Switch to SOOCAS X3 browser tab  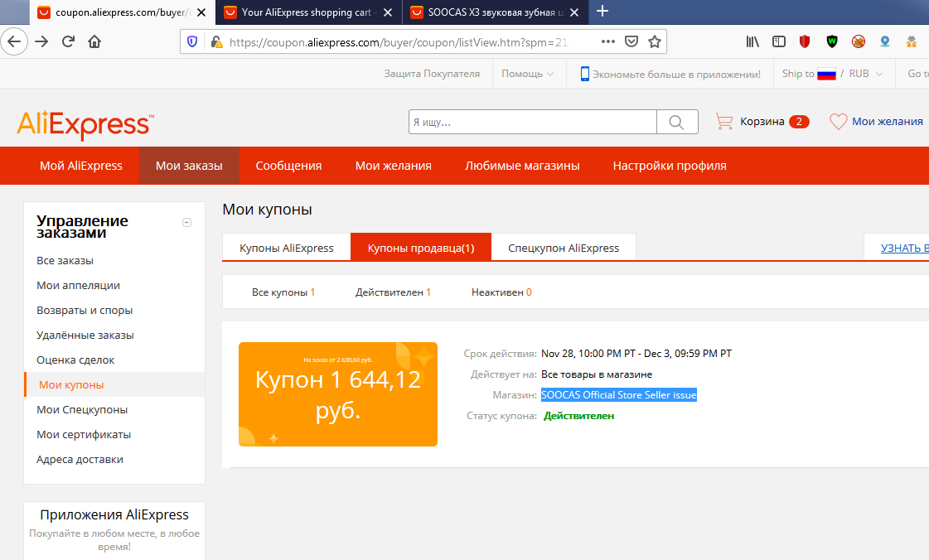(496, 12)
